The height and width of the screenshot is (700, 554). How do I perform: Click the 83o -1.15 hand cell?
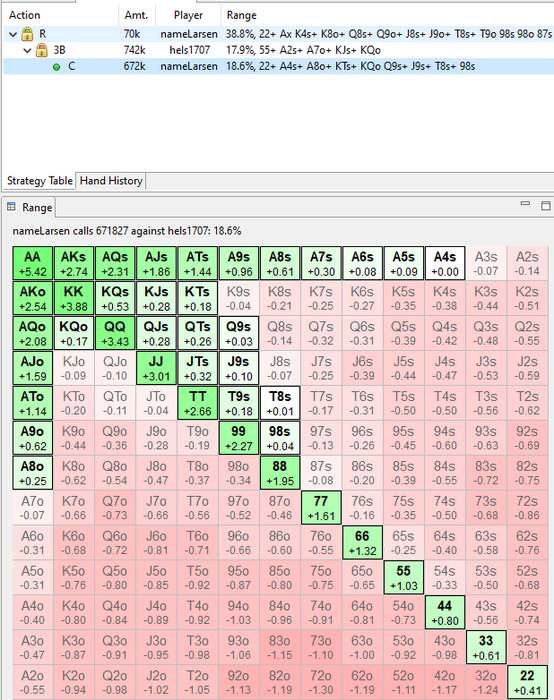280,647
